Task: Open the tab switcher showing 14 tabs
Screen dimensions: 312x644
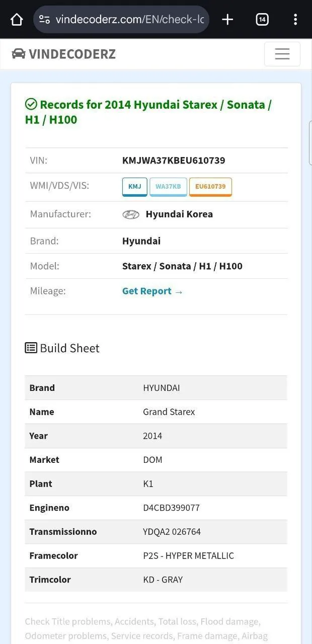Action: tap(262, 20)
